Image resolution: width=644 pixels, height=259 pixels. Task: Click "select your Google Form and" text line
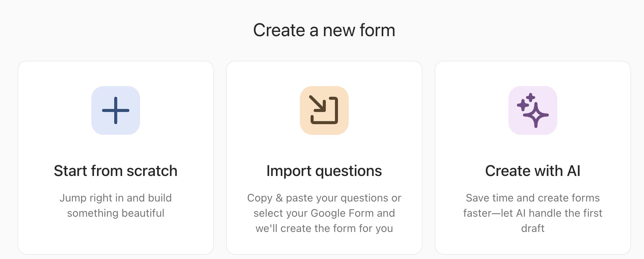coord(324,213)
